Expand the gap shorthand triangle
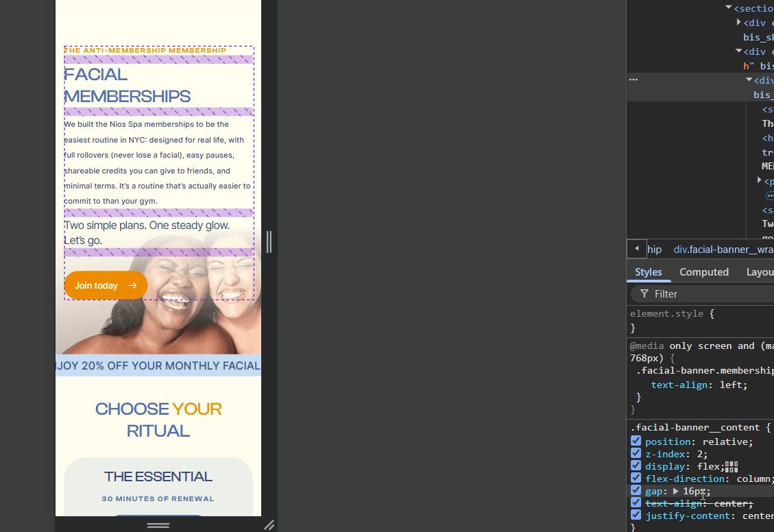 (676, 491)
